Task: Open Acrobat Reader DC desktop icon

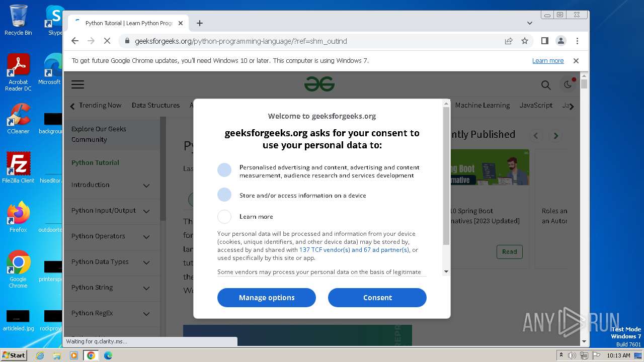Action: pos(18,73)
